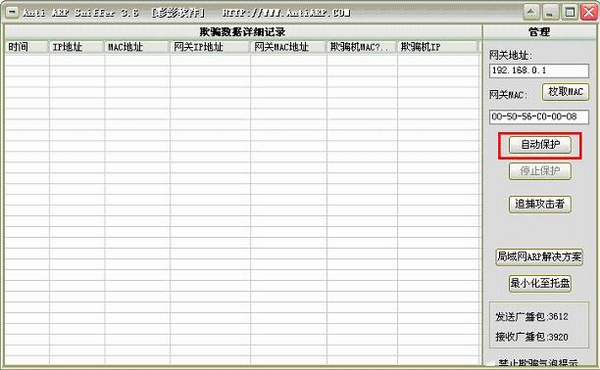This screenshot has height=370, width=600.
Task: Maximize the Anti ARP Sniffer window
Action: (x=569, y=12)
